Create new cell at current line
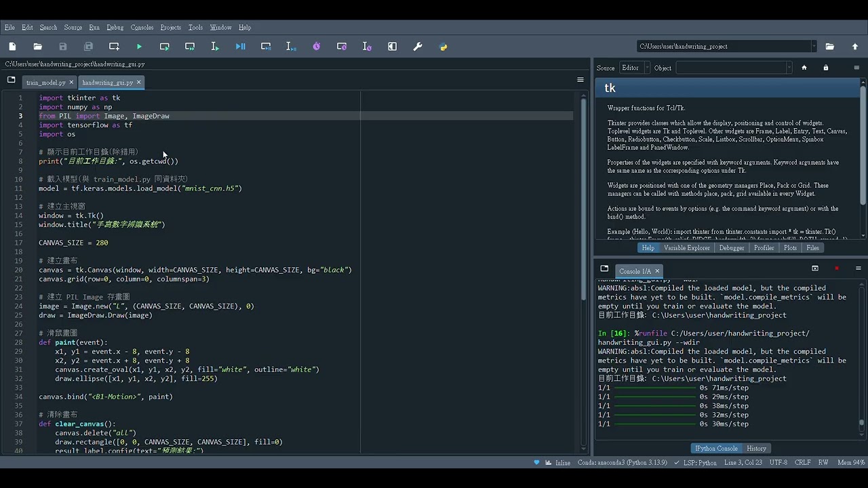 pyautogui.click(x=114, y=47)
